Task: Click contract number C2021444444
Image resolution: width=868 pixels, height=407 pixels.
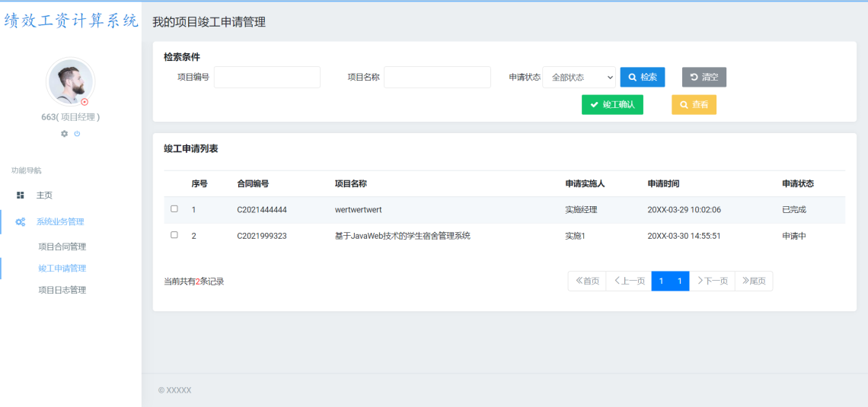Action: pyautogui.click(x=262, y=209)
